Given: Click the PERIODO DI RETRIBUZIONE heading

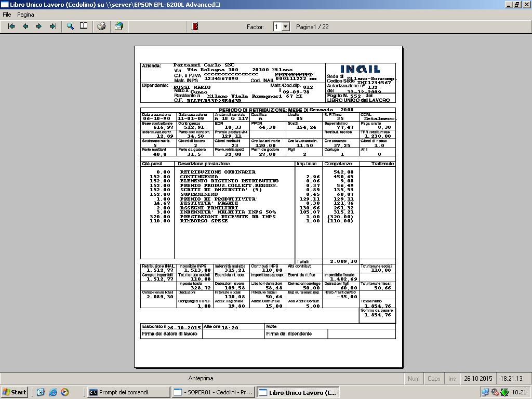Looking at the screenshot, I should coord(286,110).
